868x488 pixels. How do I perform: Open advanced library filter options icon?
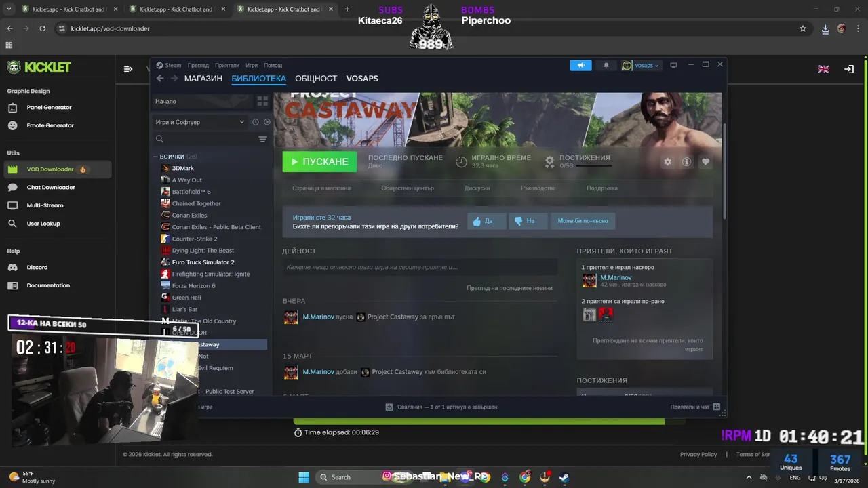[262, 139]
